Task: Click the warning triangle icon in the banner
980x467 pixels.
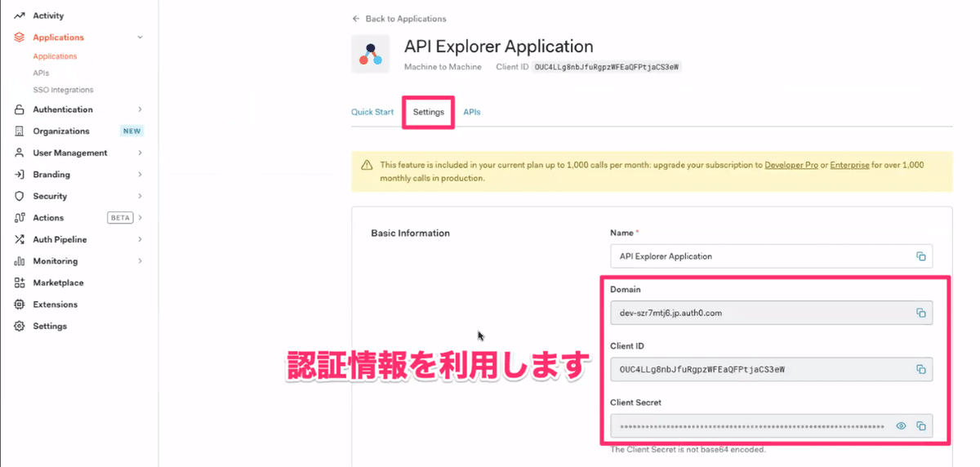Action: tap(367, 165)
